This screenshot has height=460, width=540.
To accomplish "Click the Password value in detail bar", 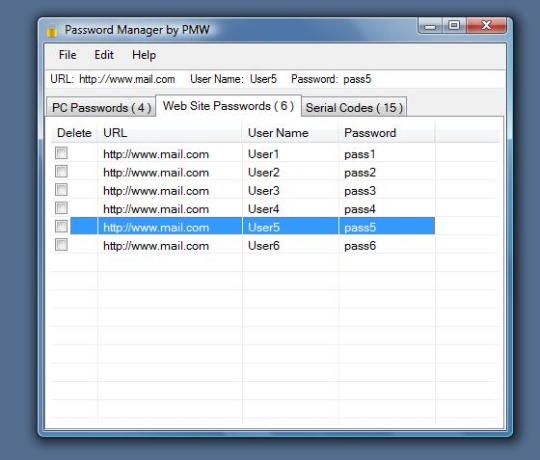I will pyautogui.click(x=357, y=79).
